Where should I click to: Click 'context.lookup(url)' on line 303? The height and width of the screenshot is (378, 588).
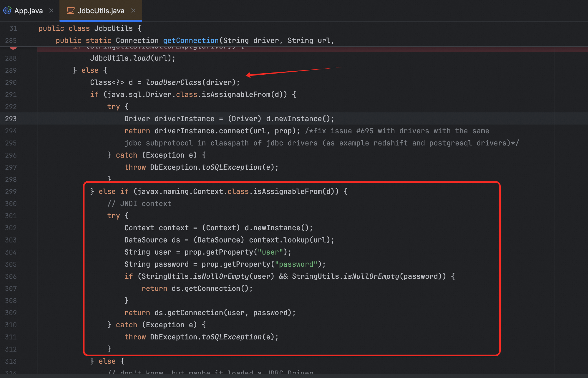pyautogui.click(x=289, y=240)
